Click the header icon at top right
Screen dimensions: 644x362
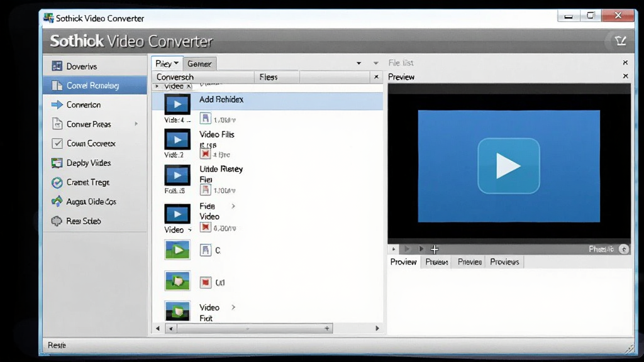(620, 41)
